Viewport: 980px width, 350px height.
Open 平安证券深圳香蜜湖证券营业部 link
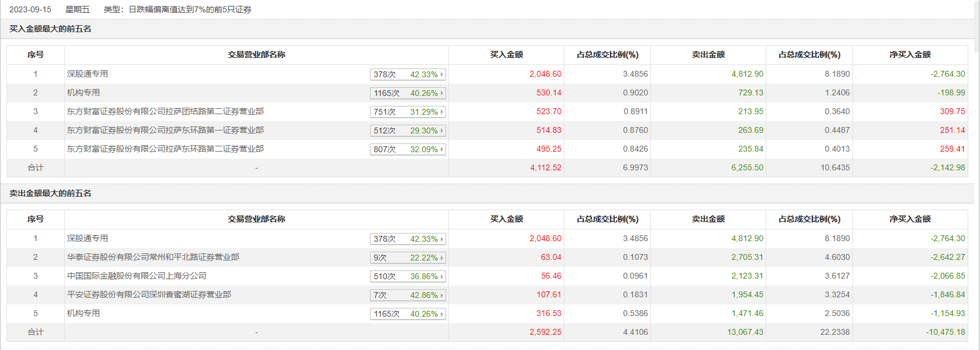coord(149,294)
